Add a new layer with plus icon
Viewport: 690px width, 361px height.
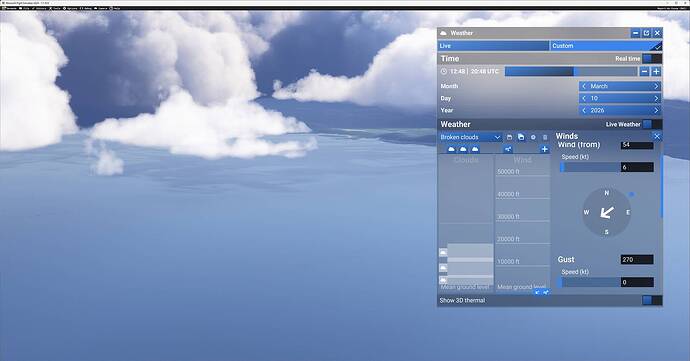[544, 149]
